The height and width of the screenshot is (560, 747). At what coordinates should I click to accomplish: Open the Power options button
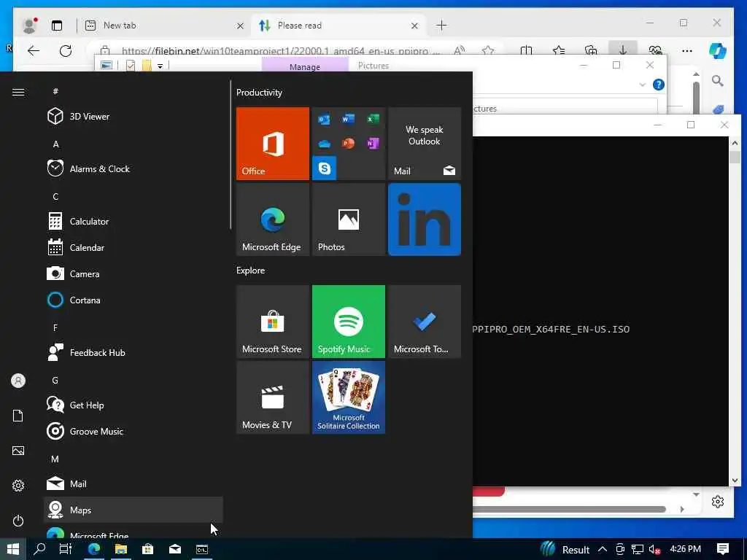[x=18, y=521]
